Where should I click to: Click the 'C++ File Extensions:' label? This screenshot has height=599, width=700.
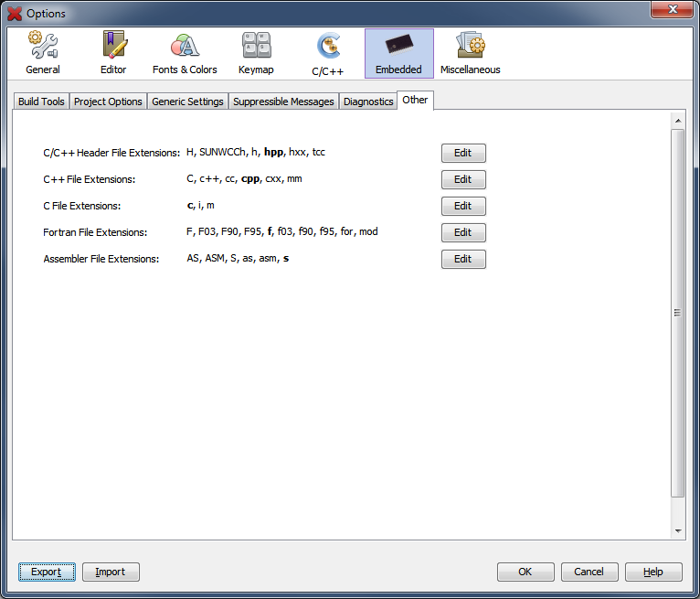click(x=89, y=179)
